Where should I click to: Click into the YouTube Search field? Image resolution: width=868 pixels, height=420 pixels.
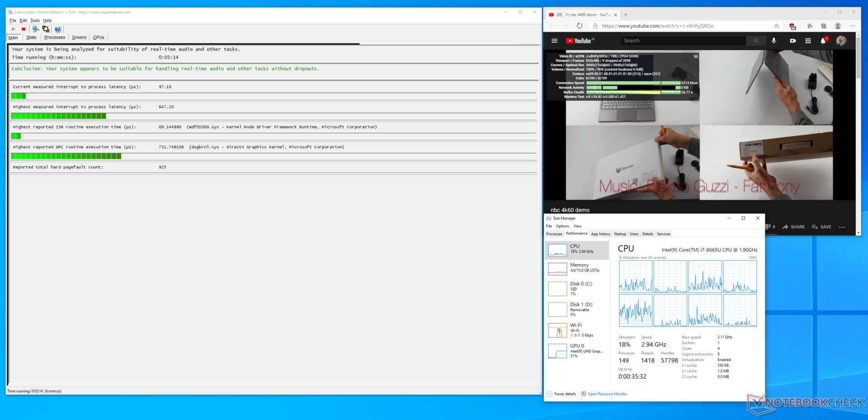pos(683,41)
